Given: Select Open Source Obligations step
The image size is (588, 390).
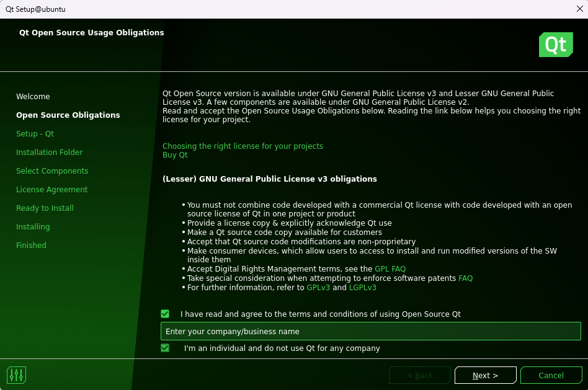Looking at the screenshot, I should click(68, 115).
